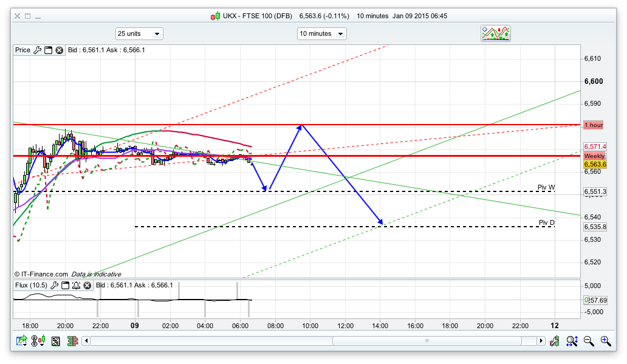Open the drawing tools chart icon with green arrow

(x=22, y=342)
